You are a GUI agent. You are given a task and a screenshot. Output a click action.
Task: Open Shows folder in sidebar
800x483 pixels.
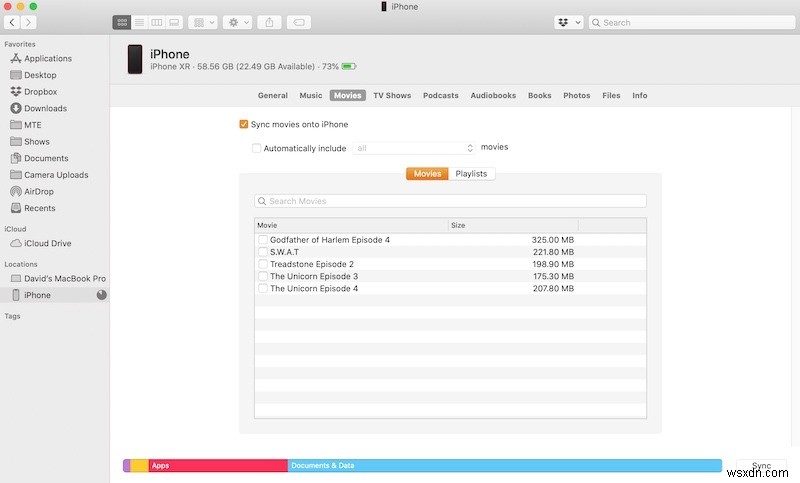(x=37, y=142)
